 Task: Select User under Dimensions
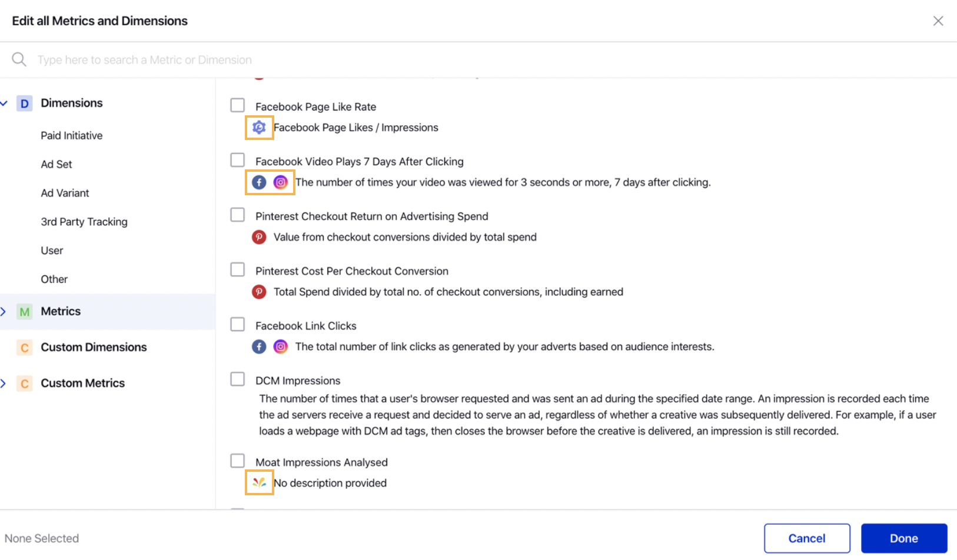coord(52,251)
